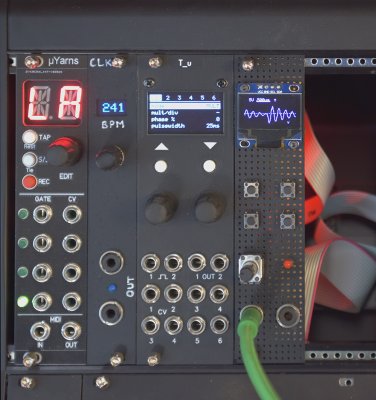Image resolution: width=376 pixels, height=400 pixels.
Task: Click the lit green gate LED
Action: point(23,302)
